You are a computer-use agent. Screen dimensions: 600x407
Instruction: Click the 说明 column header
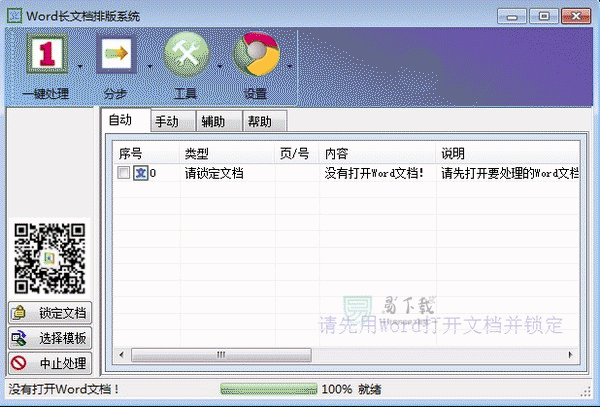point(507,153)
